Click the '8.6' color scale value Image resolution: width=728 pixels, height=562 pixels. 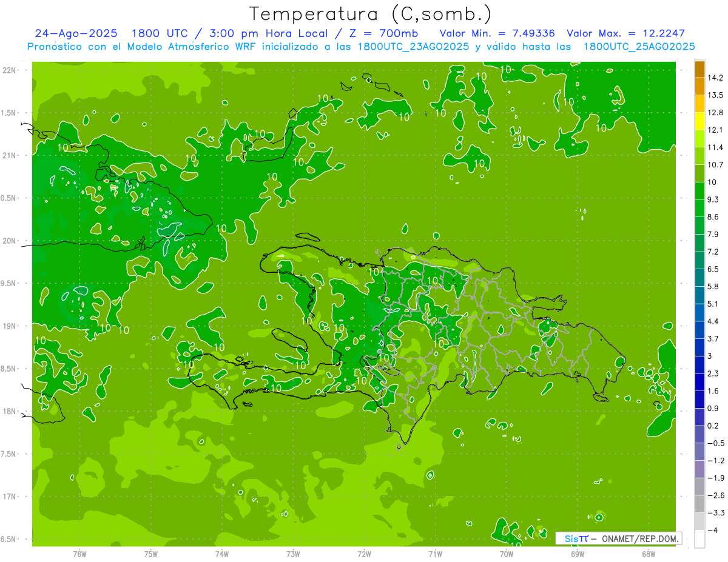coord(713,217)
